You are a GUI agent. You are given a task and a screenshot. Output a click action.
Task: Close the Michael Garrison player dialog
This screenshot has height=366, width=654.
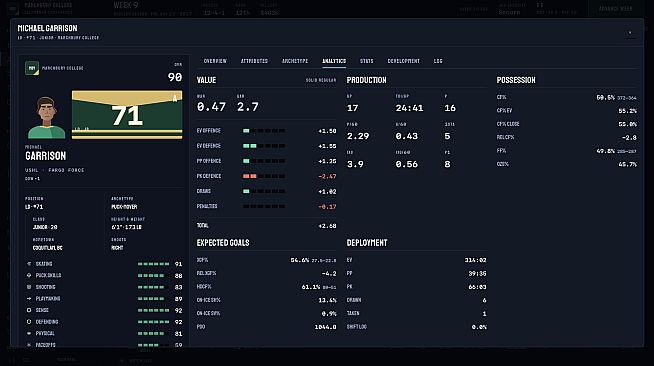pos(630,33)
